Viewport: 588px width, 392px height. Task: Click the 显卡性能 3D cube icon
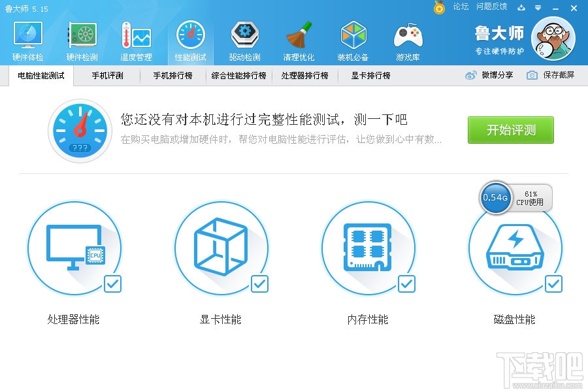(221, 248)
